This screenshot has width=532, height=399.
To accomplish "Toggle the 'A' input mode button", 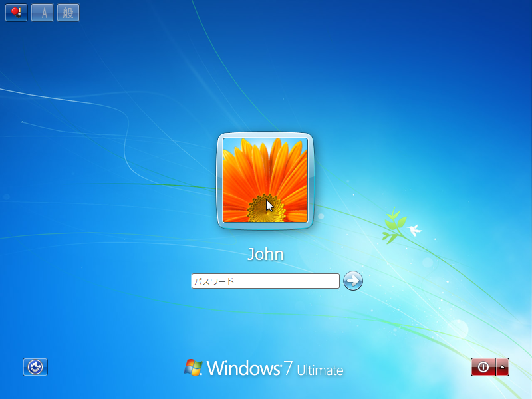I will [43, 13].
